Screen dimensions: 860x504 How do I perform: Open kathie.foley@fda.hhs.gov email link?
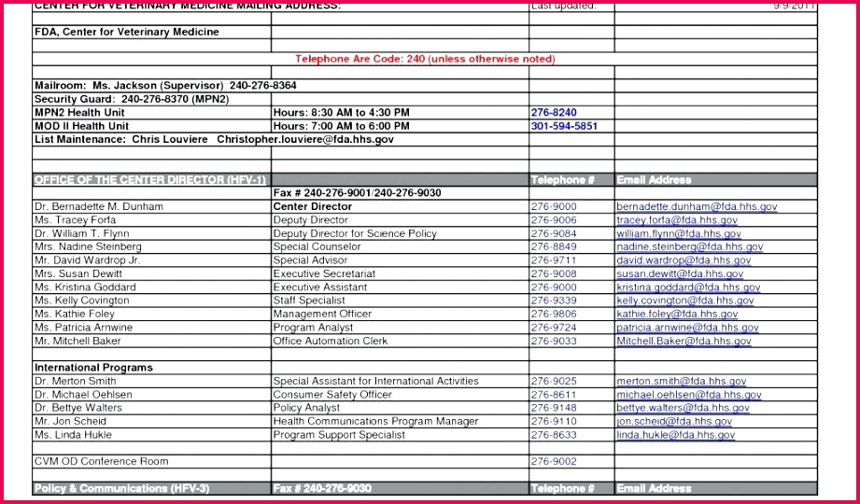[x=677, y=315]
